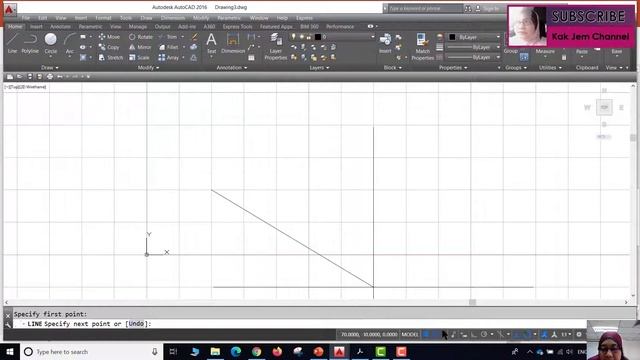Expand the Draw panel dropdown
The image size is (640, 360).
coord(50,67)
